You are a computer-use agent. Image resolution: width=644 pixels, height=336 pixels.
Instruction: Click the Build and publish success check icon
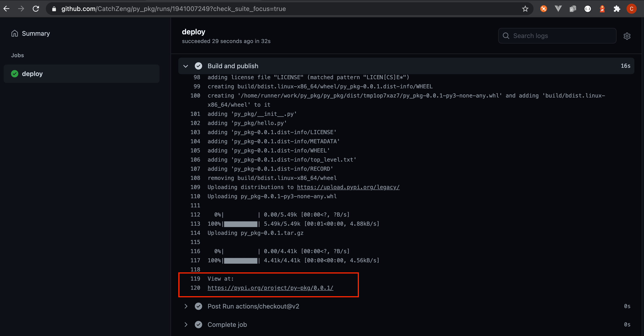coord(198,66)
